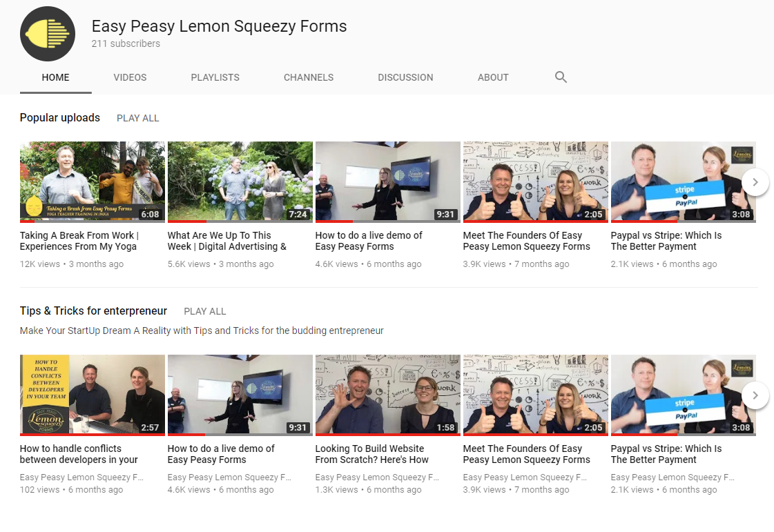Click title What Are We Up To This Week
This screenshot has width=774, height=532.
(x=227, y=241)
